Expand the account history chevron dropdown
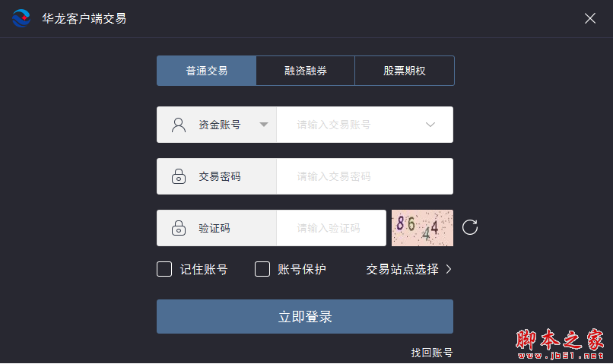Viewport: 613px width, 364px height. click(430, 125)
